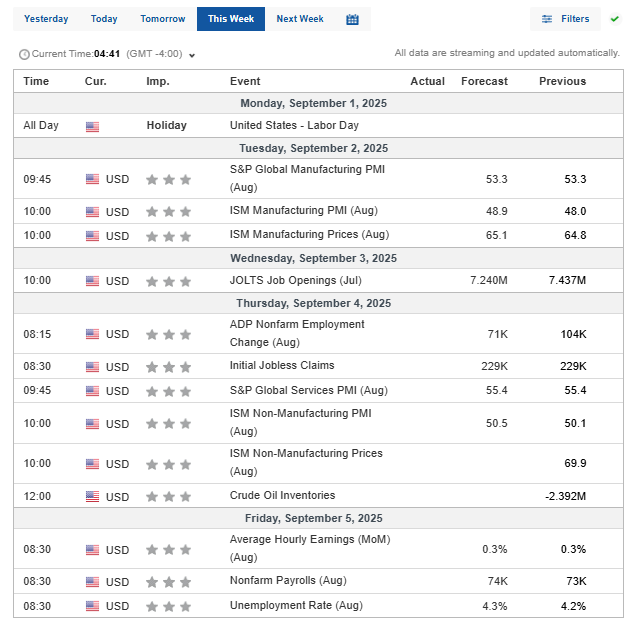Click the Forecast column header
The width and height of the screenshot is (630, 632).
484,81
